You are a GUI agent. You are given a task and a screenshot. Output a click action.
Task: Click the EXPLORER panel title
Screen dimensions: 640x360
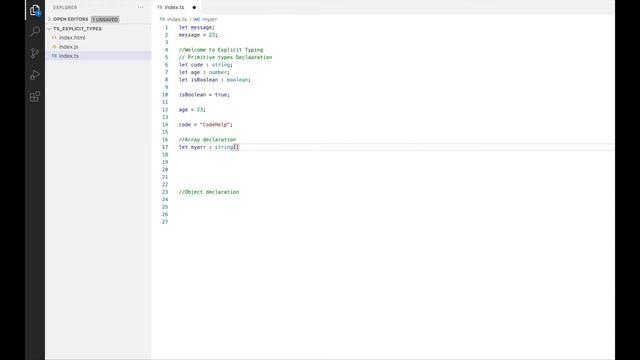pyautogui.click(x=65, y=7)
